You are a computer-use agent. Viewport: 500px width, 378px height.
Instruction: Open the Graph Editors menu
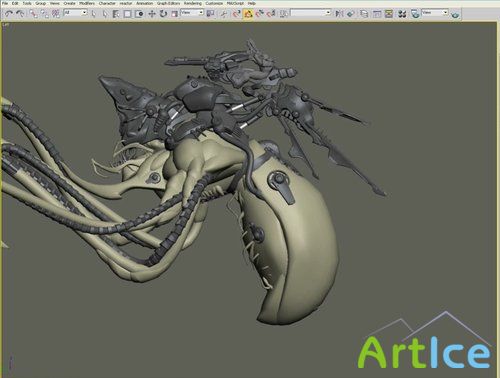pos(169,3)
